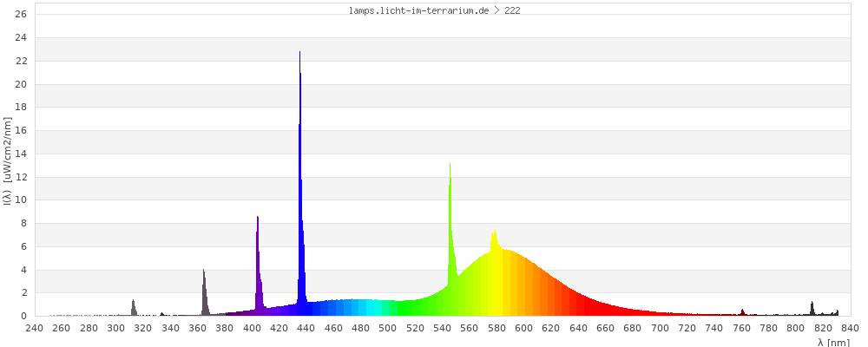Click the small gray peak near 313 nm
The width and height of the screenshot is (868, 347).
click(x=134, y=308)
